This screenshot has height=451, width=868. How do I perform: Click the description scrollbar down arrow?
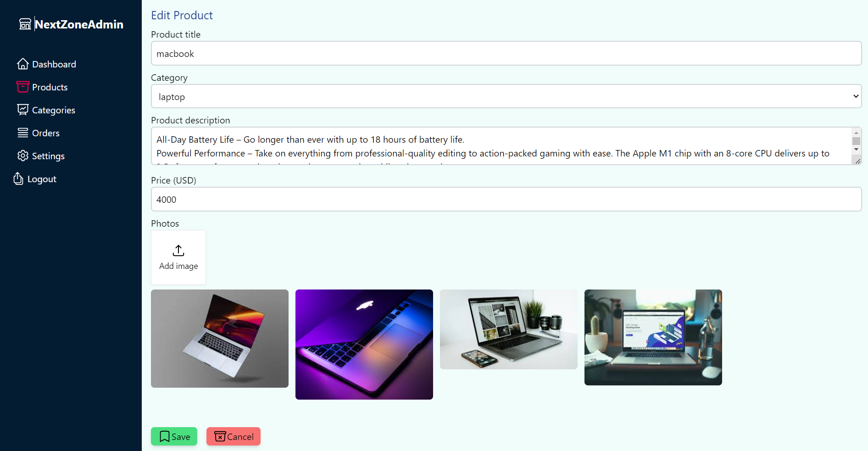[x=857, y=149]
